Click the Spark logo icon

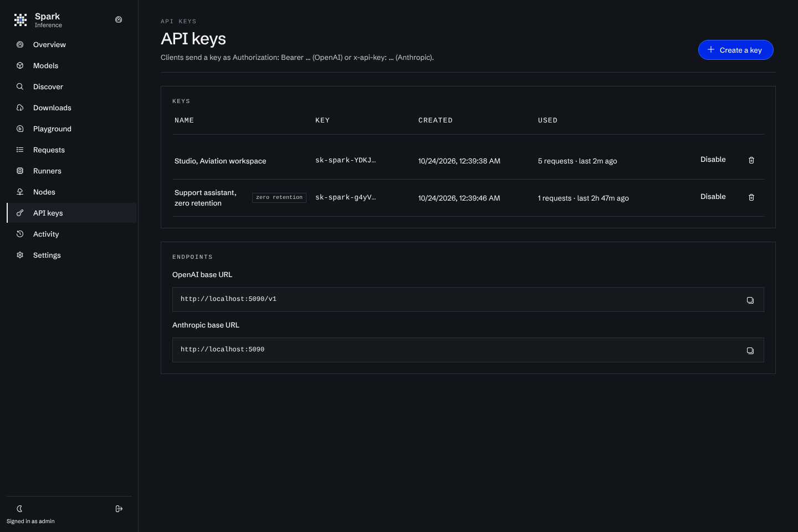tap(21, 20)
